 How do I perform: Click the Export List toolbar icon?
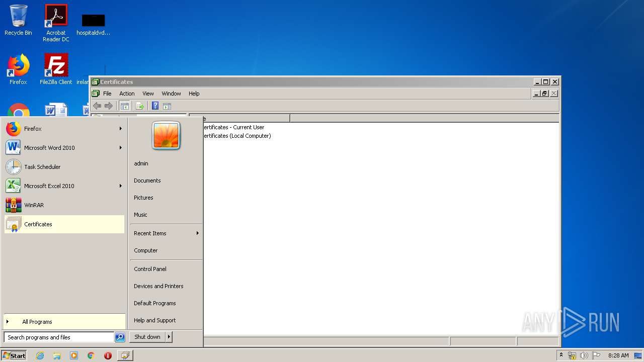(x=140, y=106)
